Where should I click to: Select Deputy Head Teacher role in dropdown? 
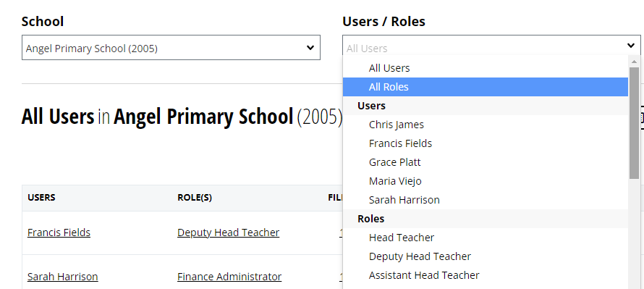point(486,256)
